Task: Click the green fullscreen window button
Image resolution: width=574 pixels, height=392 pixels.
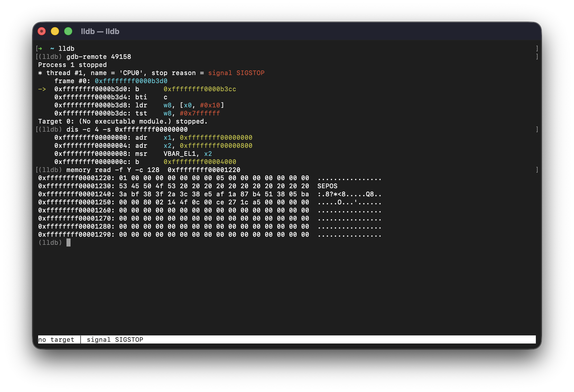Action: (68, 31)
